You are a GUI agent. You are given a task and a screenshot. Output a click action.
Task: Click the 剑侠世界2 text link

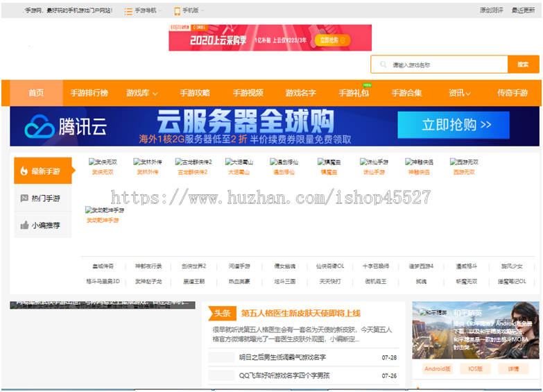tap(194, 266)
